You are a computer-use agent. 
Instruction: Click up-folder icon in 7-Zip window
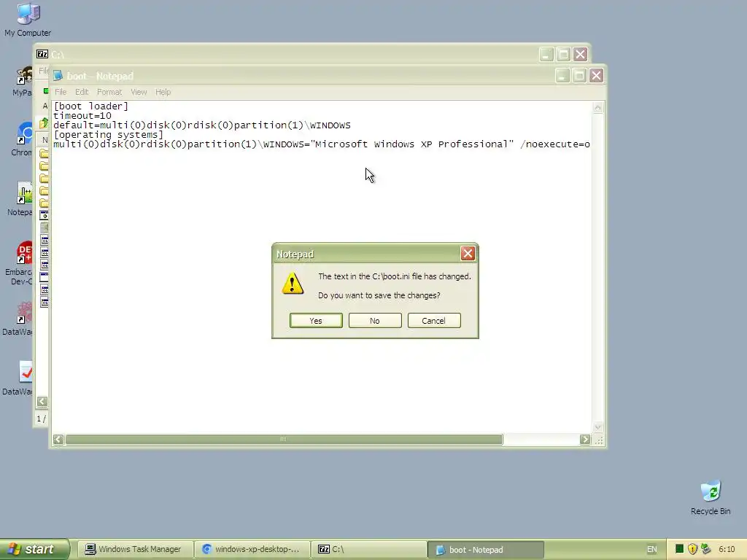coord(44,123)
